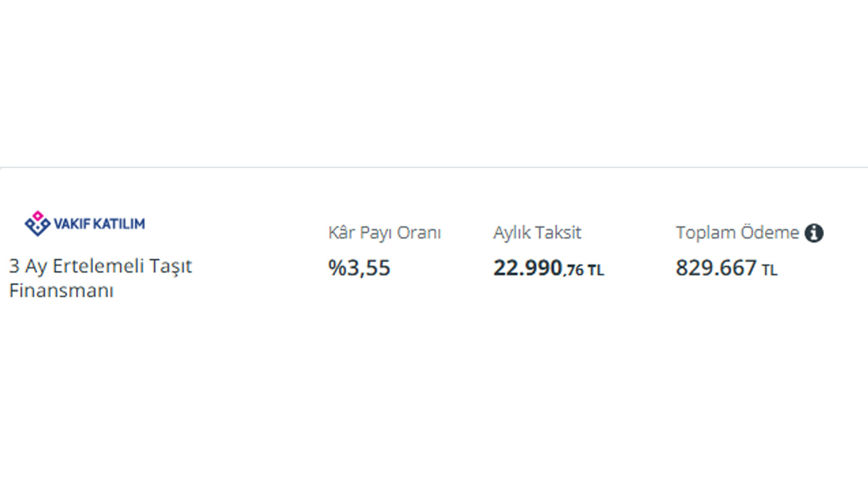Image resolution: width=868 pixels, height=488 pixels.
Task: Click the Vakıf Katılım diamond logo emblem
Action: [x=37, y=223]
